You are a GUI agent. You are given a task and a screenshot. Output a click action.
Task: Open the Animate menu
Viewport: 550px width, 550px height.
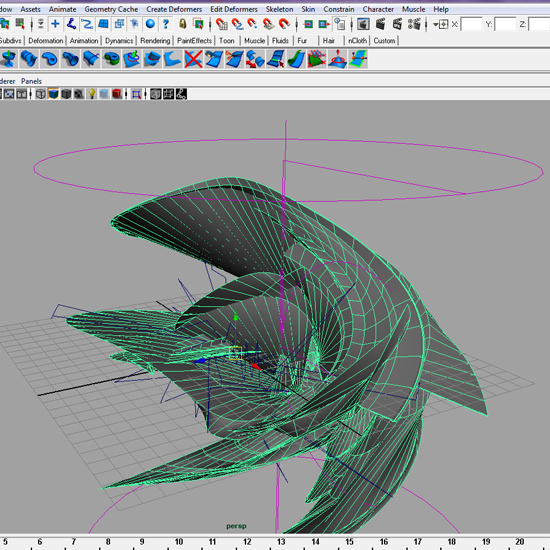[x=62, y=9]
